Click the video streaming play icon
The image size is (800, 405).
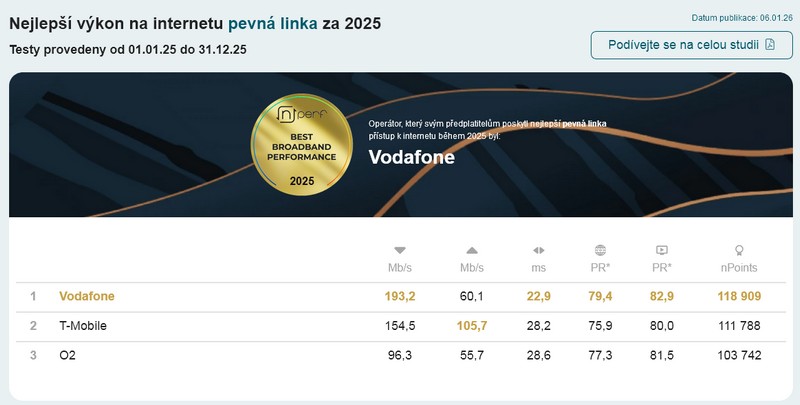pyautogui.click(x=661, y=250)
